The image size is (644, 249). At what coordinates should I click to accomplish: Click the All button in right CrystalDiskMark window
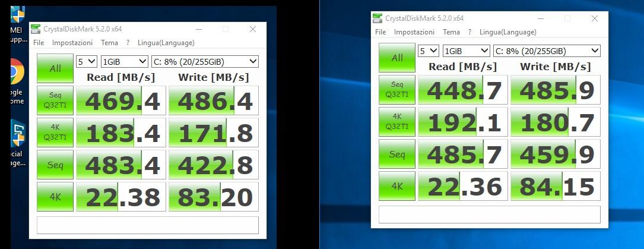click(x=396, y=58)
